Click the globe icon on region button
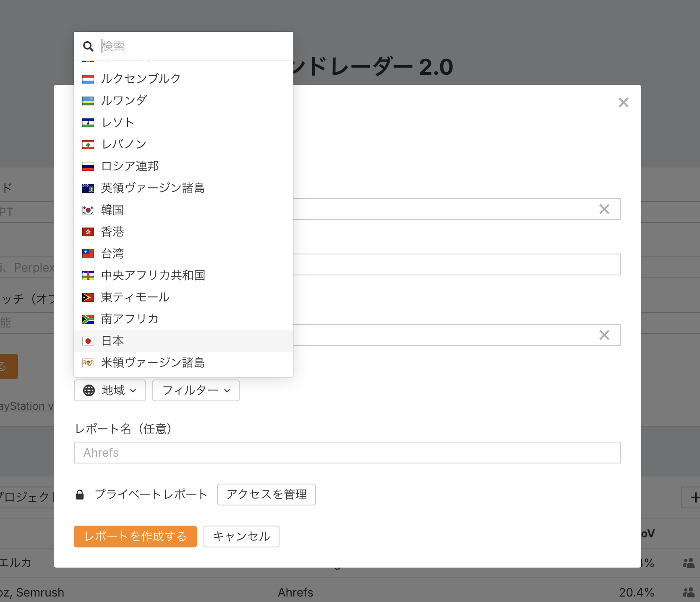This screenshot has height=602, width=700. (x=89, y=390)
